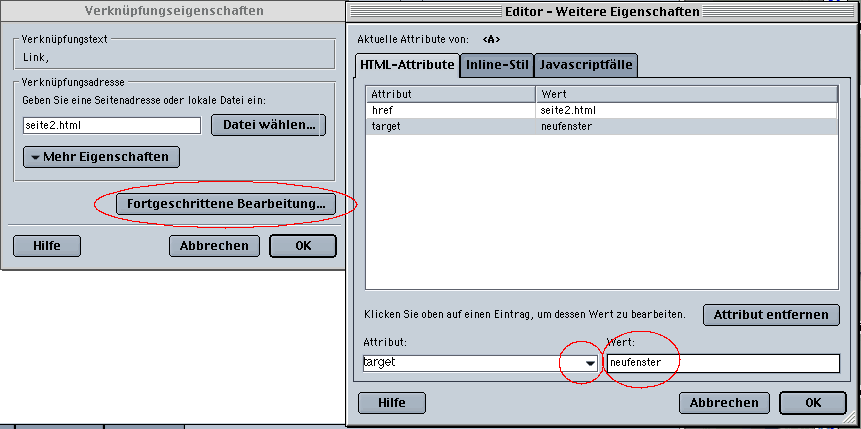861x429 pixels.
Task: Cancel the Editor dialog with Abbrechen
Action: pos(724,403)
